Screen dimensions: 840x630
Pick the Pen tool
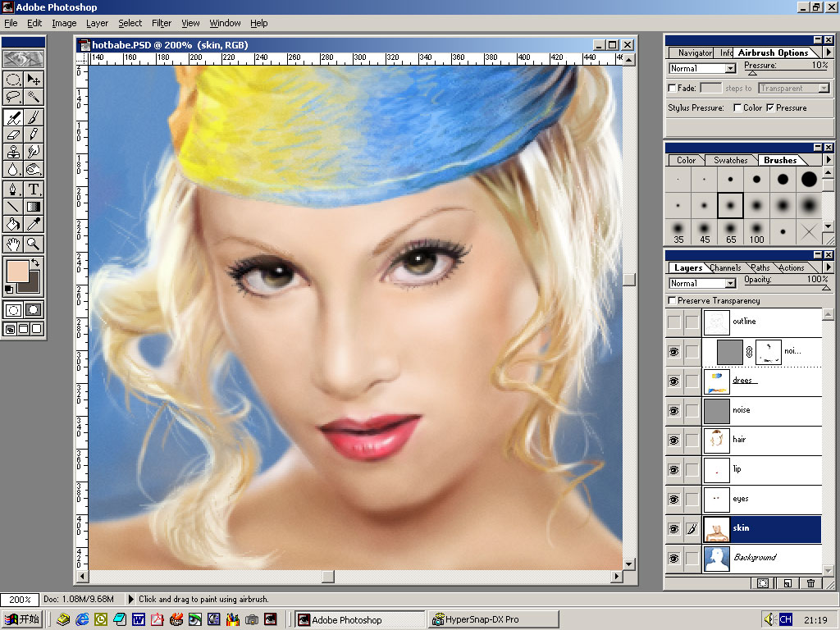pyautogui.click(x=13, y=189)
